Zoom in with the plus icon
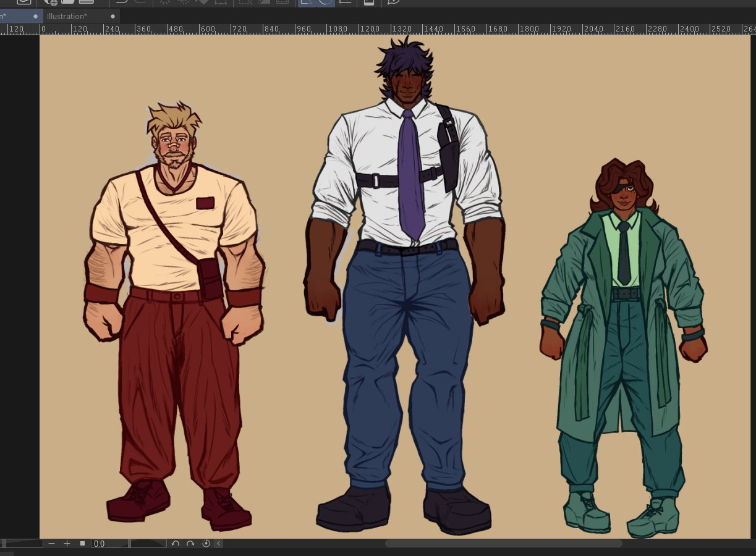Viewport: 756px width, 556px height. tap(67, 544)
